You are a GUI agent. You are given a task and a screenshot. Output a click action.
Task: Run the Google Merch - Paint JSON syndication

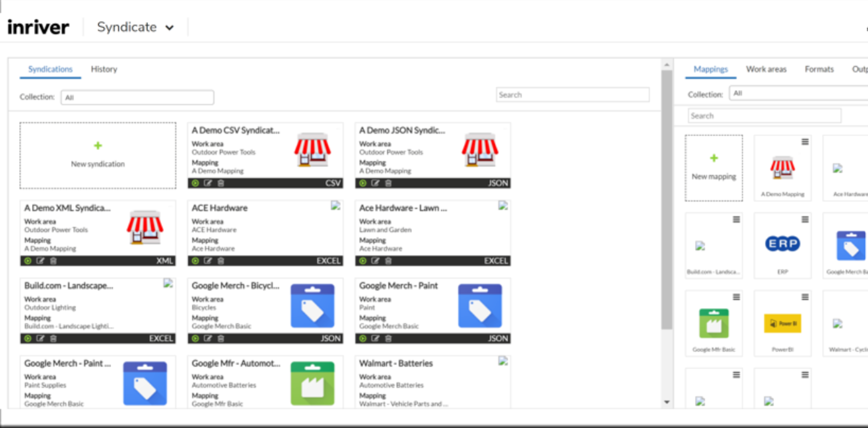click(363, 338)
